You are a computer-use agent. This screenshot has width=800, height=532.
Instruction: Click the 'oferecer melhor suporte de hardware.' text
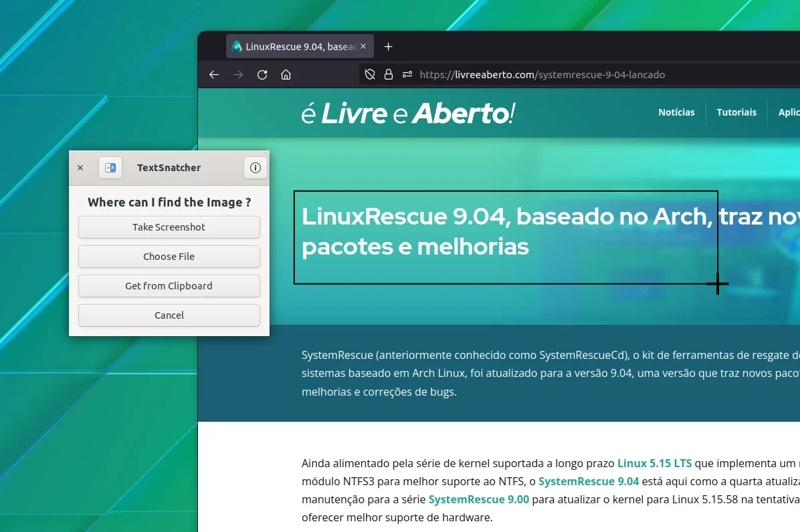click(x=397, y=518)
